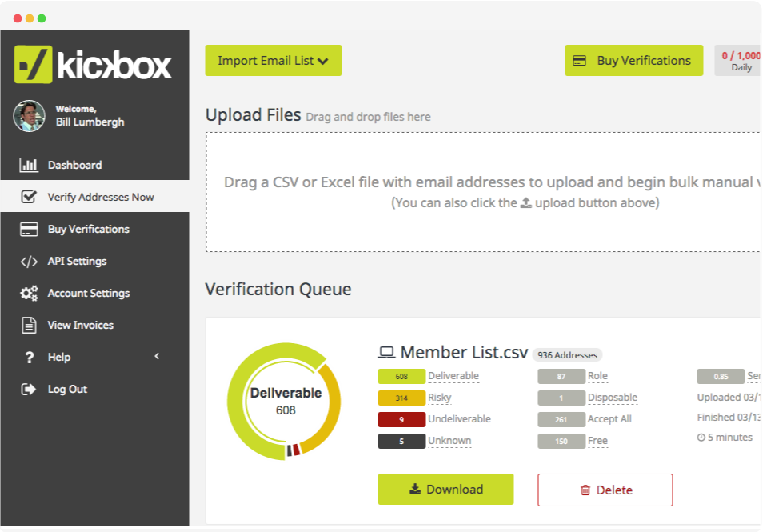Click the Verification Queue heading
This screenshot has height=532, width=763.
[x=278, y=289]
